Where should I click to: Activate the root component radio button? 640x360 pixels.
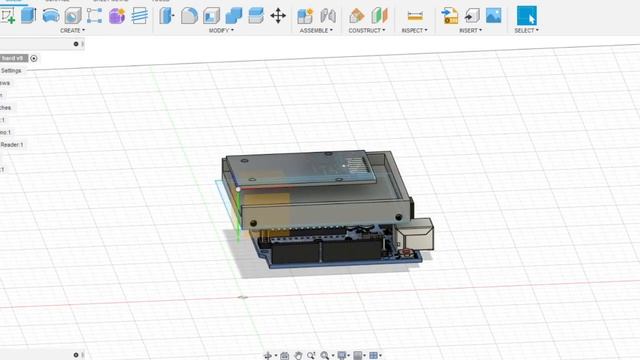tap(34, 58)
